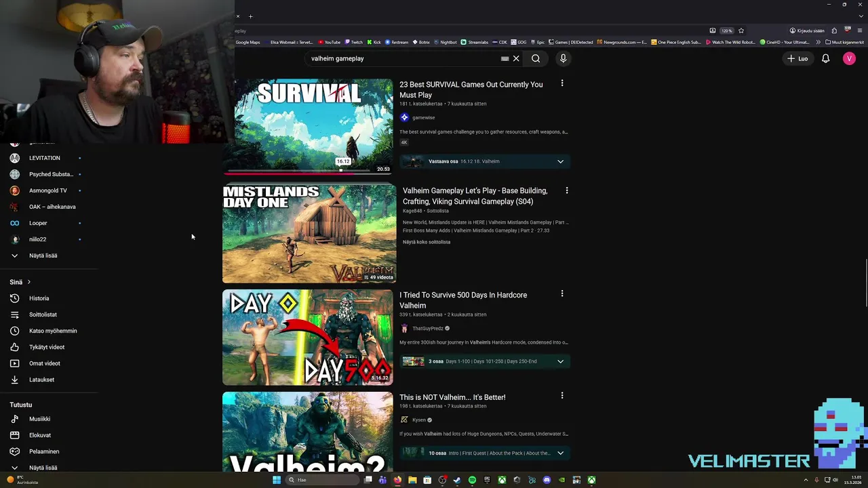Play the Valheim? troll thumbnail video
This screenshot has height=488, width=868.
click(308, 432)
